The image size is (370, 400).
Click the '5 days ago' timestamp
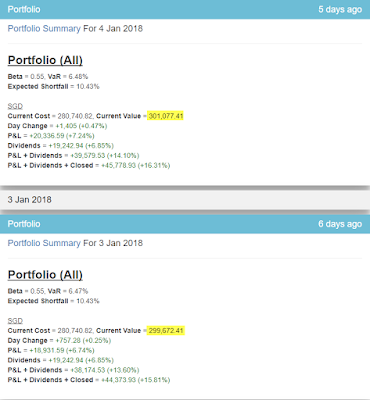pos(340,9)
